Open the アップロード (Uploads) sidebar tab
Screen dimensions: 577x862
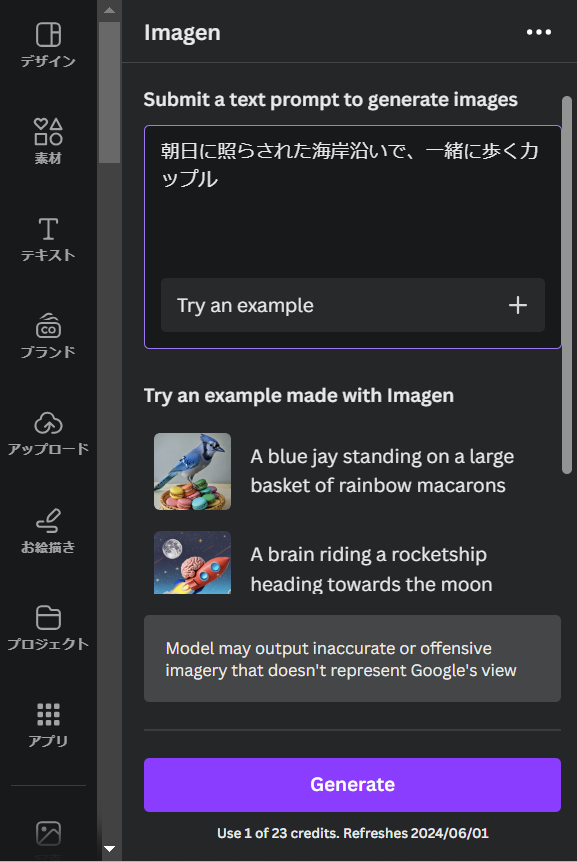pos(48,433)
